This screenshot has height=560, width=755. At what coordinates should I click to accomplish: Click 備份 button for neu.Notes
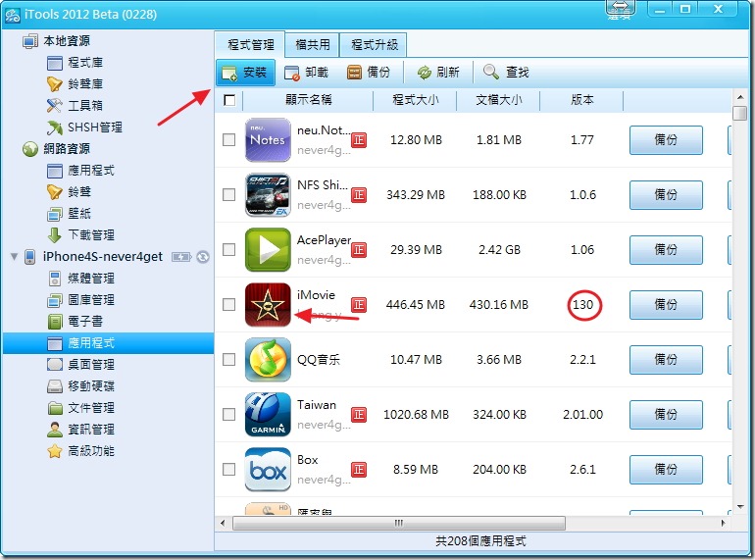666,139
